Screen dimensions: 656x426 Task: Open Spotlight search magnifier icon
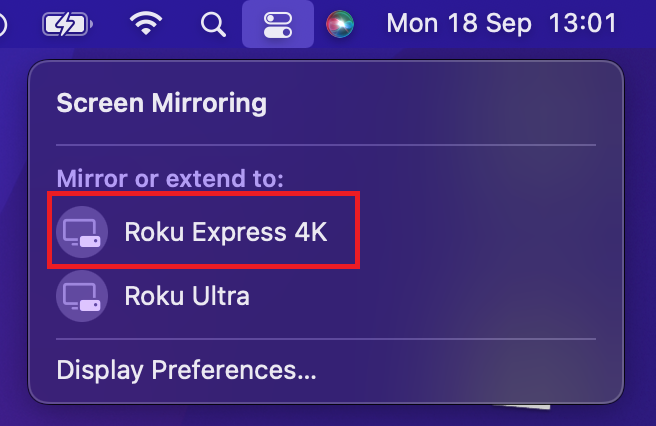tap(213, 24)
